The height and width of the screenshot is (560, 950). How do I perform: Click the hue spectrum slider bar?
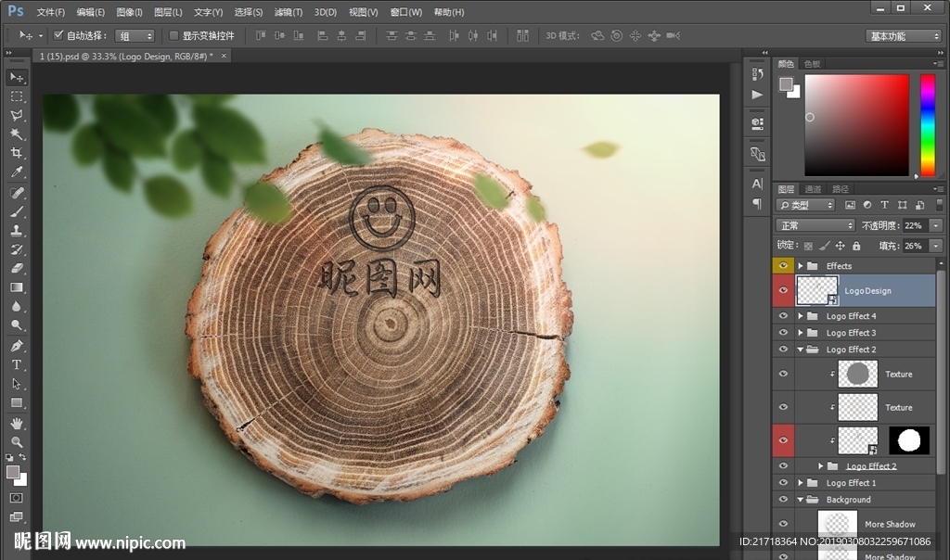(x=928, y=125)
